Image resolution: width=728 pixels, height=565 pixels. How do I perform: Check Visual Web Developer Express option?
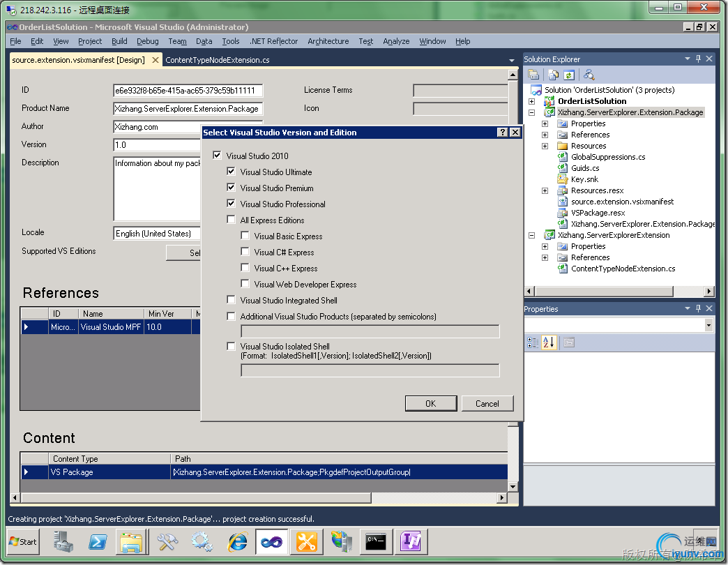coord(245,284)
